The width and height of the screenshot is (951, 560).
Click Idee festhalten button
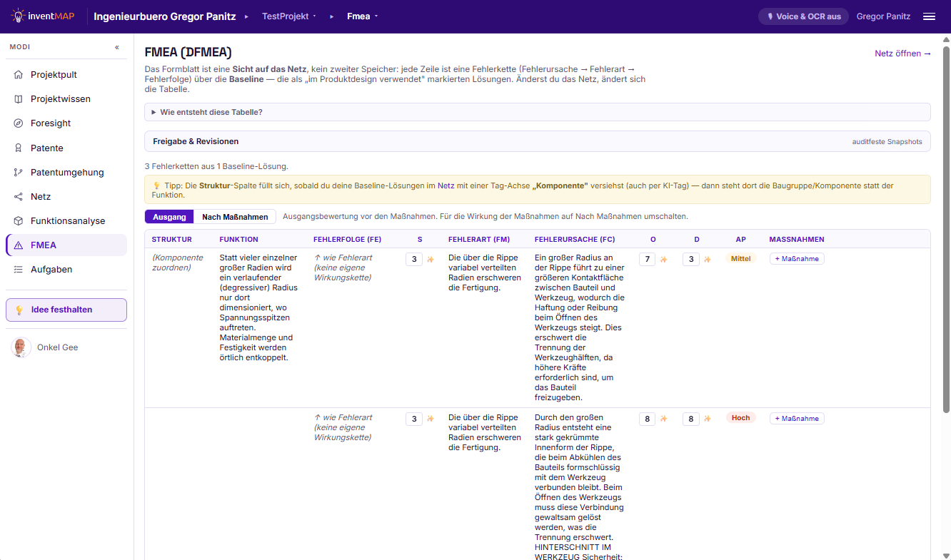pyautogui.click(x=66, y=310)
